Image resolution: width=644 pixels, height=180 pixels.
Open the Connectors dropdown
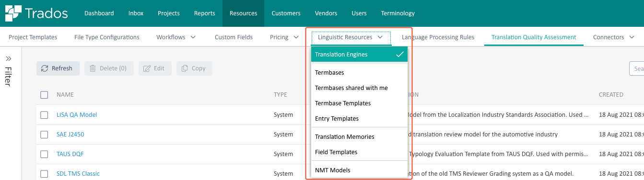coord(615,37)
